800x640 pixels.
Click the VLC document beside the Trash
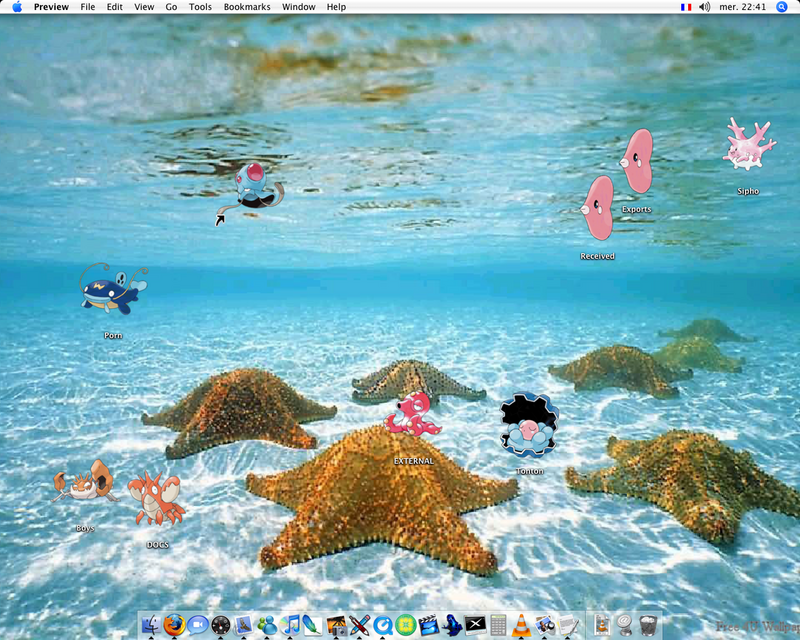(603, 625)
